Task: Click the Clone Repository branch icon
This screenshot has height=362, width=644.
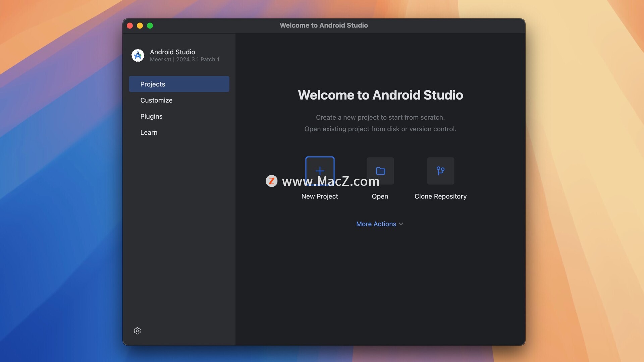Action: click(440, 171)
